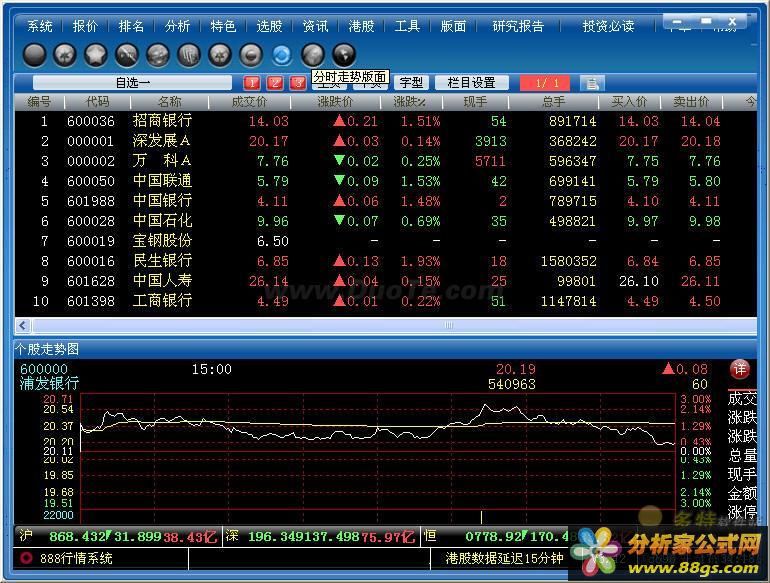The height and width of the screenshot is (583, 770).
Task: Click the 888行情系统 status text
Action: (76, 558)
